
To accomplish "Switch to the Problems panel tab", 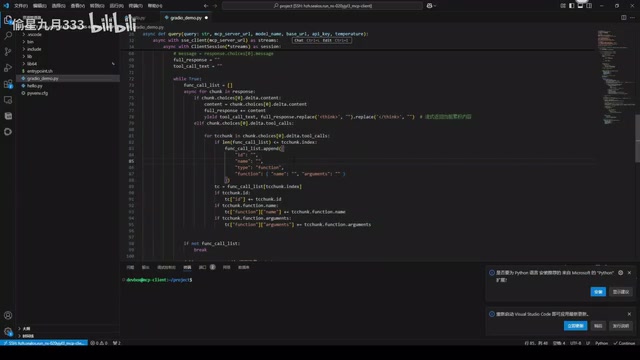I will (x=130, y=267).
